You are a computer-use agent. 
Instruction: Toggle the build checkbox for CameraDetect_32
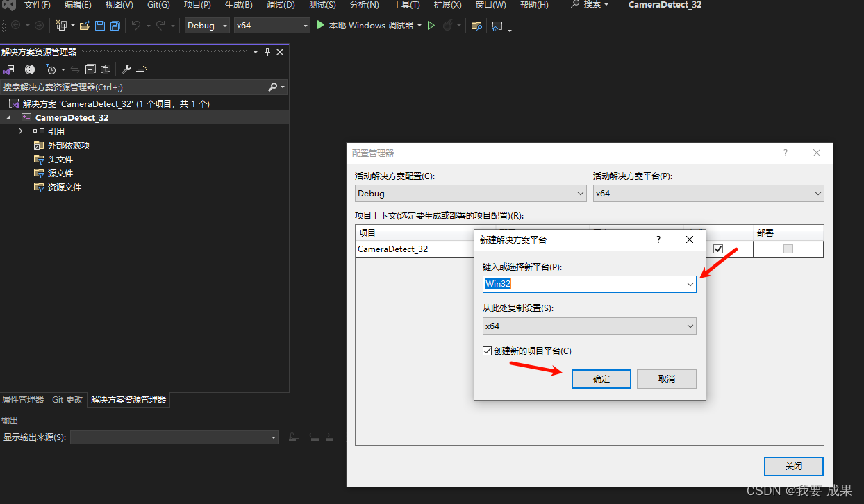point(718,249)
